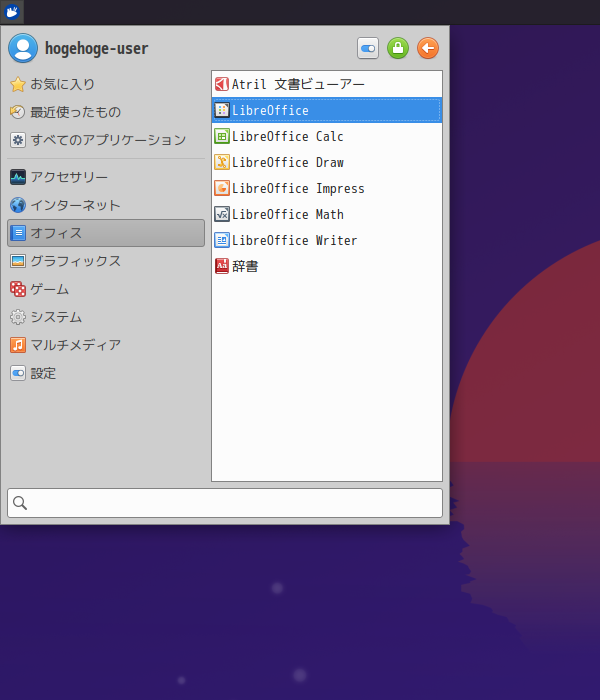Select the ゲーム category
600x700 pixels.
pyautogui.click(x=106, y=289)
